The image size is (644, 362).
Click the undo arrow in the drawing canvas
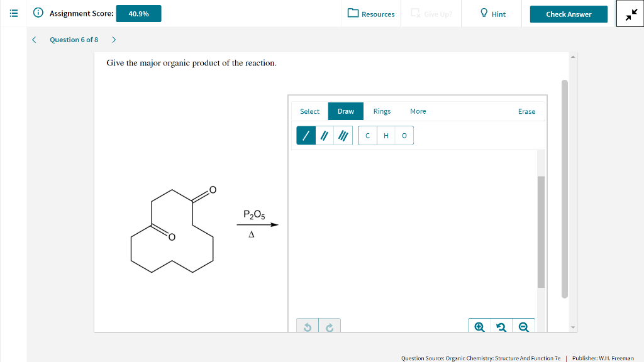click(x=308, y=326)
